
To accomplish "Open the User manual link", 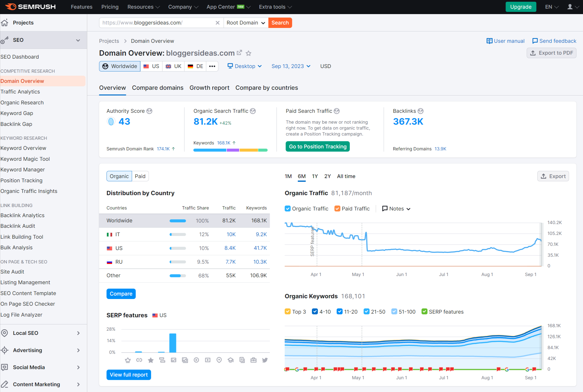I will 505,41.
